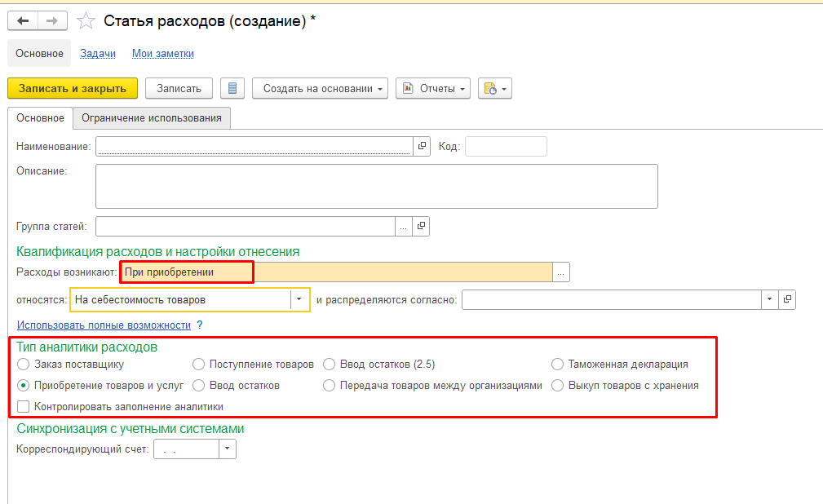This screenshot has width=823, height=504.
Task: Switch to Ограничение использования tab
Action: point(152,117)
